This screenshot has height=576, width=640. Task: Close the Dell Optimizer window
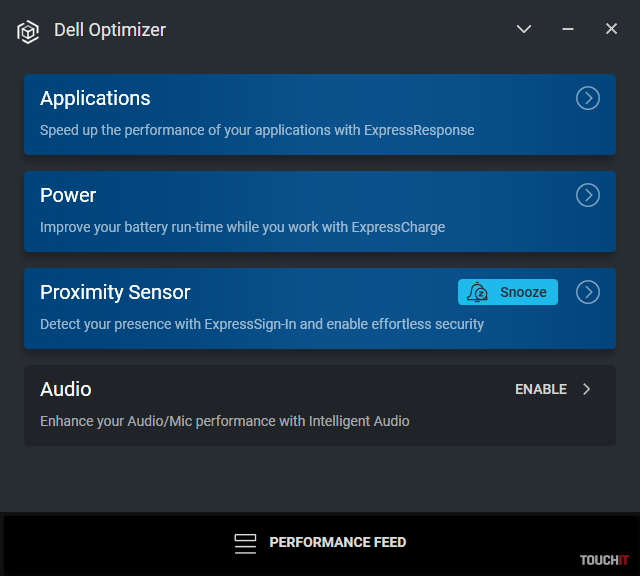click(x=612, y=30)
